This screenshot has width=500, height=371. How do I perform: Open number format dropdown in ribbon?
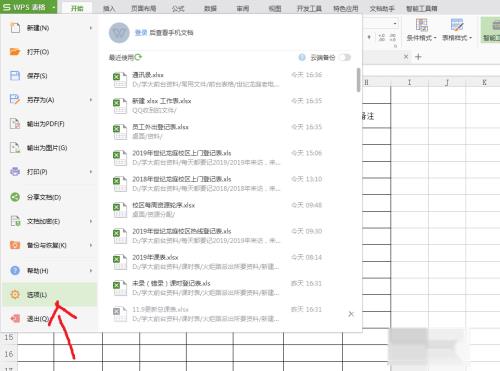point(395,24)
